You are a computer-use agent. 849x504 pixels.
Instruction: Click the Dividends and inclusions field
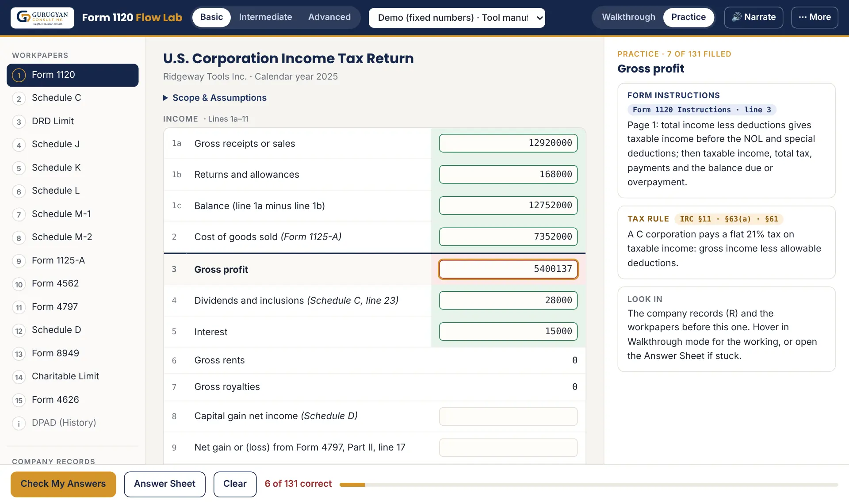click(x=508, y=301)
